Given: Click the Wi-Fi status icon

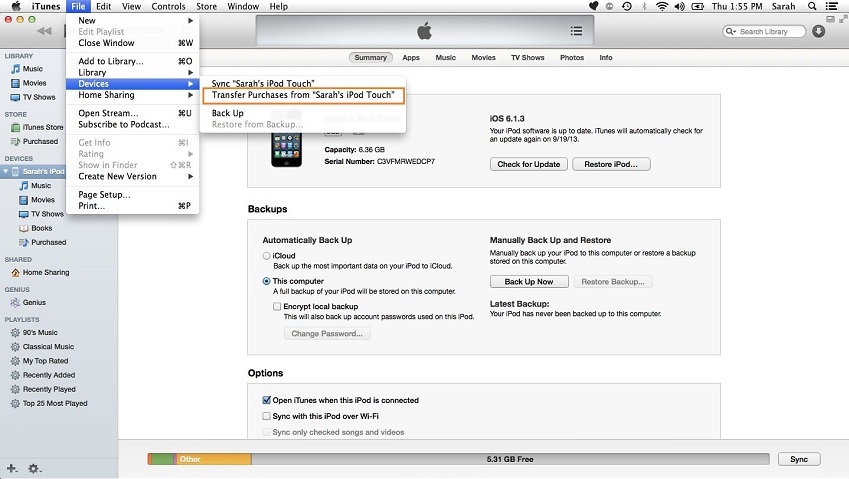Looking at the screenshot, I should pyautogui.click(x=662, y=6).
